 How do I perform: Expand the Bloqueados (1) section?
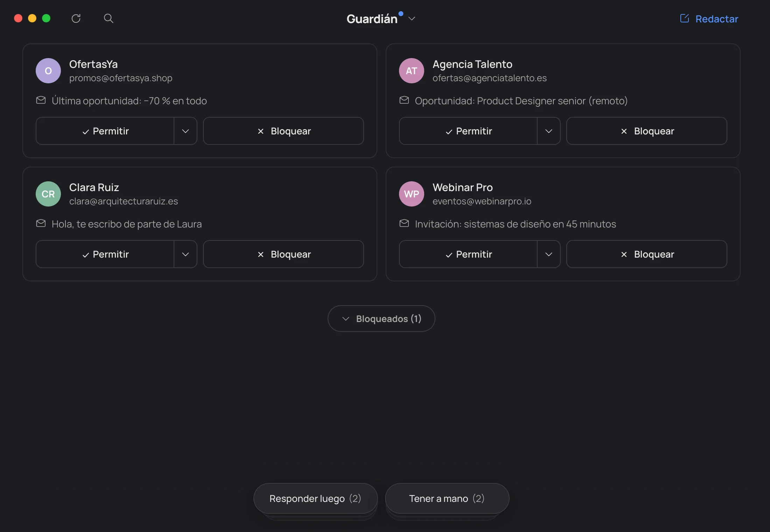point(381,318)
